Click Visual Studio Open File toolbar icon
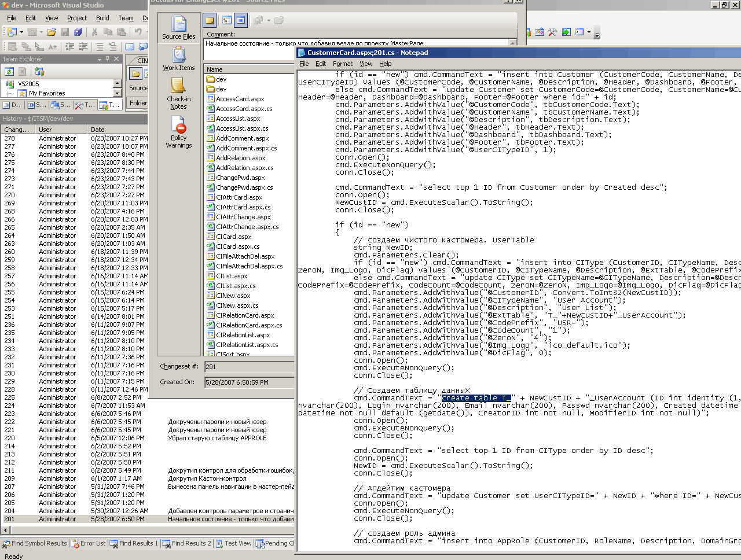 coord(52,32)
